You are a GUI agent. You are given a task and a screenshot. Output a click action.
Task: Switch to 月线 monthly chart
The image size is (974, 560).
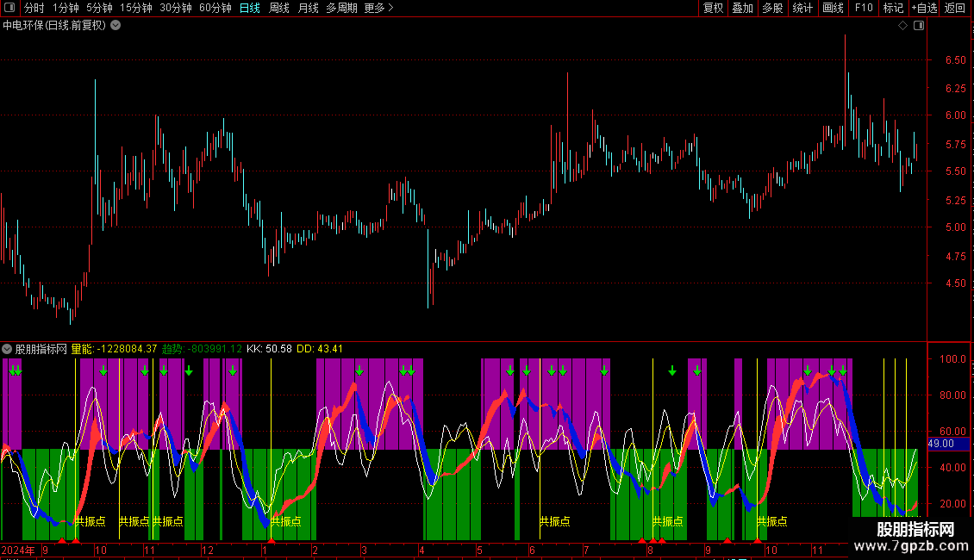(308, 8)
